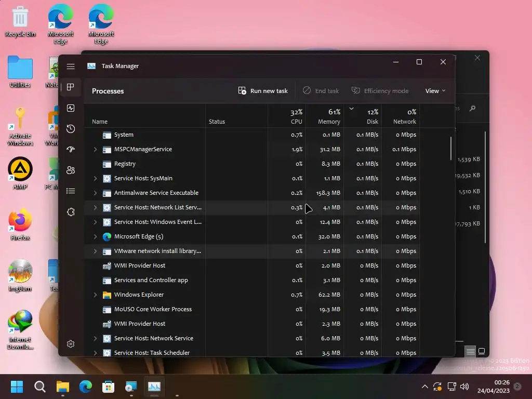The image size is (532, 399).
Task: Expand the Windows Explorer process
Action: pyautogui.click(x=96, y=295)
